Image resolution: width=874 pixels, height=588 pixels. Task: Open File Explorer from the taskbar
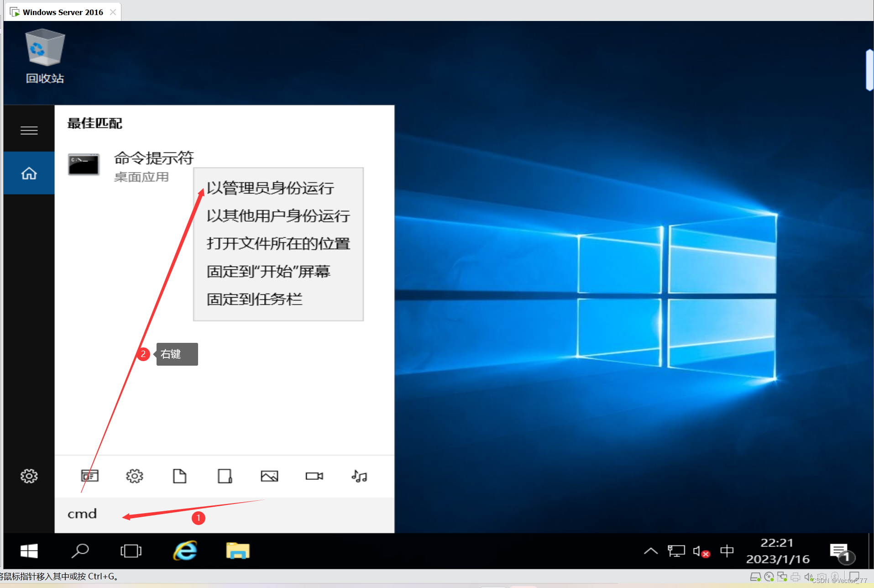pos(238,551)
